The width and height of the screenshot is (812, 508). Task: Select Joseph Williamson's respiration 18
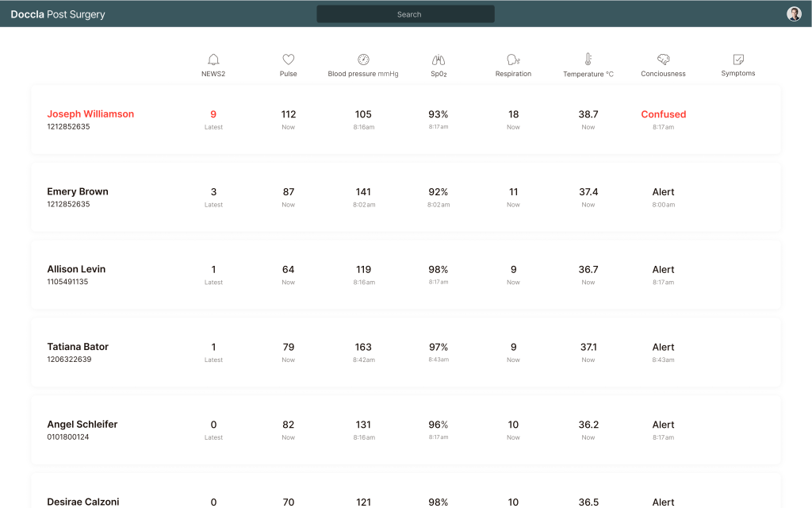pyautogui.click(x=513, y=114)
